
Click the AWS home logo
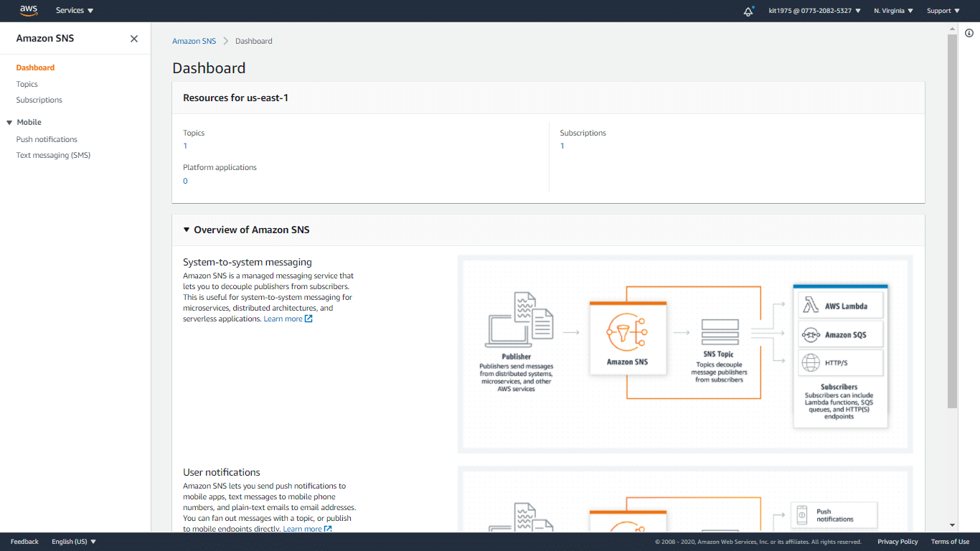pos(28,10)
